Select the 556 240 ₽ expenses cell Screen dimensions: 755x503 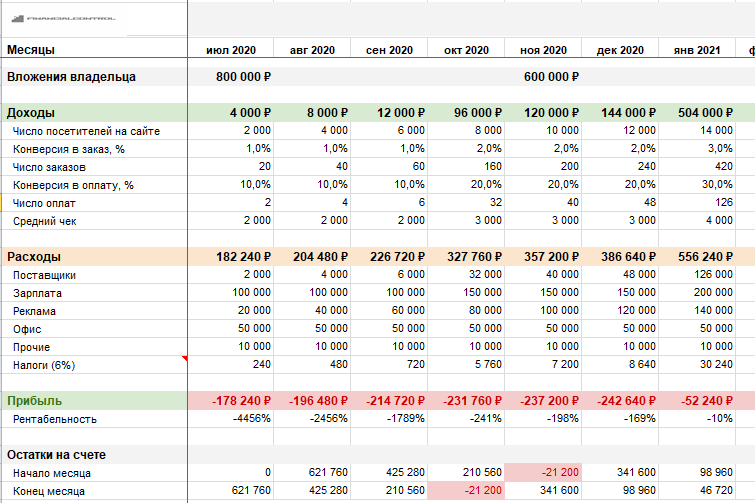(697, 257)
